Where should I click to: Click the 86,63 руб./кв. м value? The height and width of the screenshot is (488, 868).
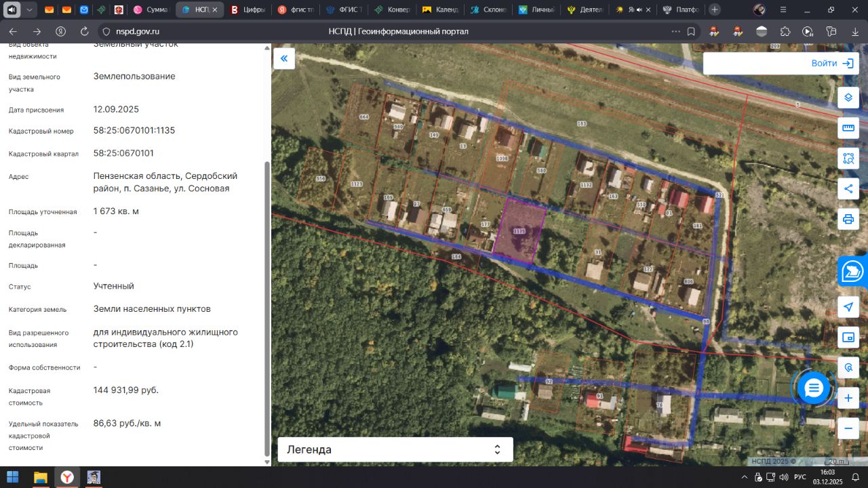coord(127,424)
